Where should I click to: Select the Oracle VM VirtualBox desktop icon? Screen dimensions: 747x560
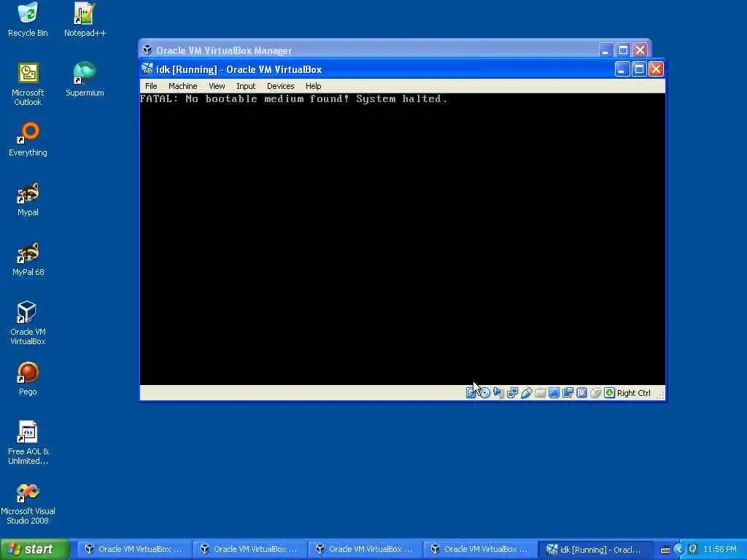click(x=28, y=323)
